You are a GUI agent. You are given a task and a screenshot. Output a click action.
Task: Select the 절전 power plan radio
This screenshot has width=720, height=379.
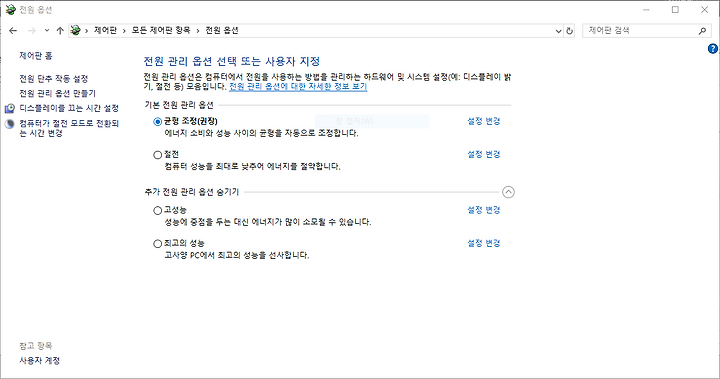click(x=158, y=155)
